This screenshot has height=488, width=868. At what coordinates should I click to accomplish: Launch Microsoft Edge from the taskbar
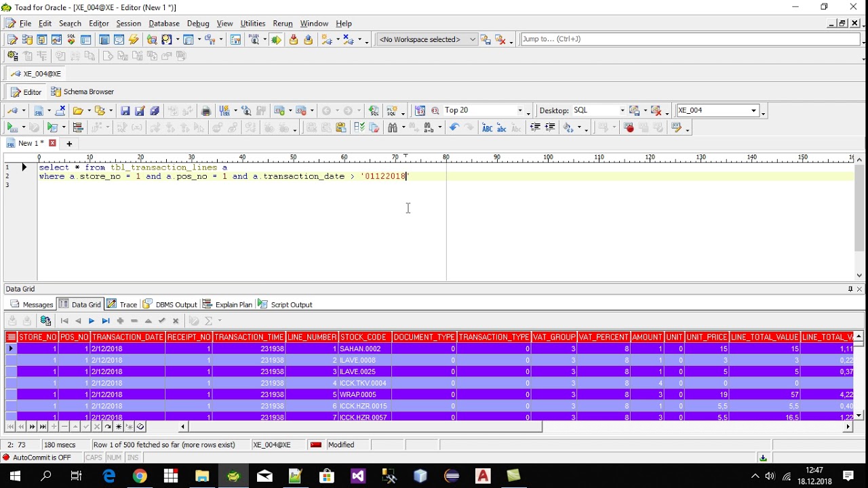pyautogui.click(x=108, y=476)
